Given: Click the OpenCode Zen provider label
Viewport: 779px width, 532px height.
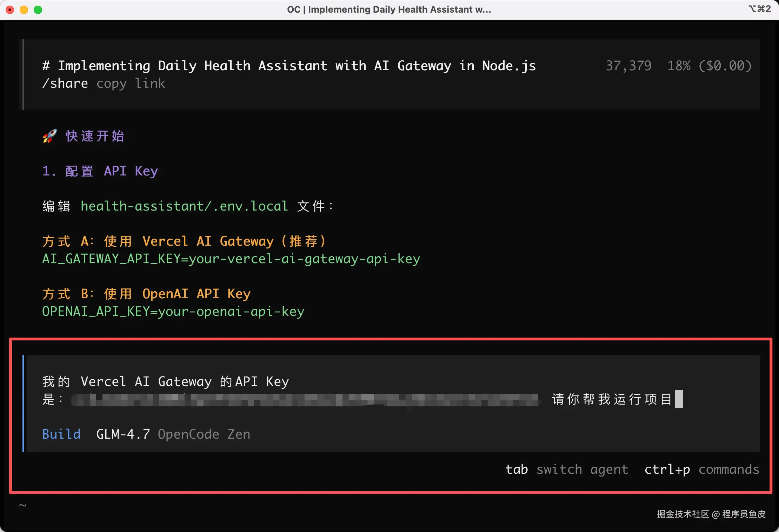Looking at the screenshot, I should click(x=204, y=434).
